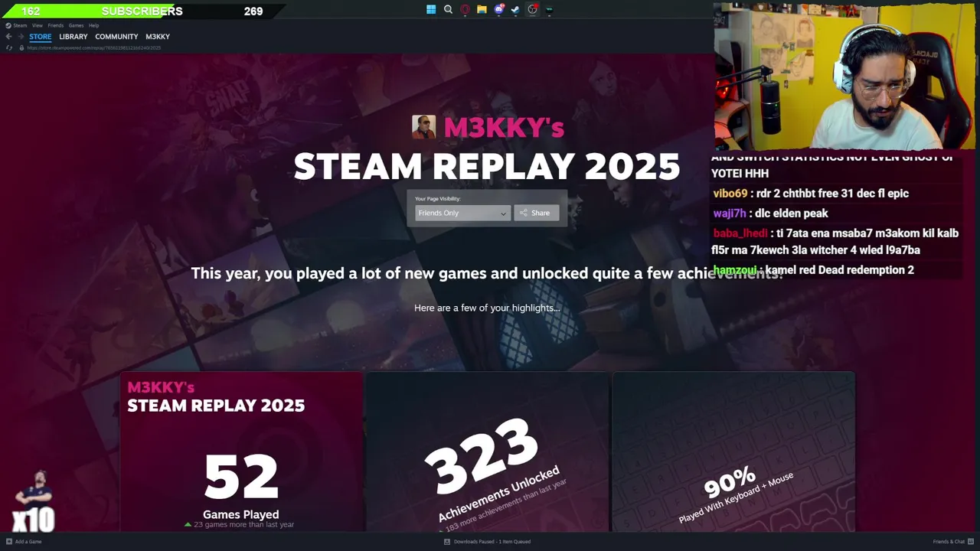
Task: Click the Share button
Action: (x=536, y=213)
